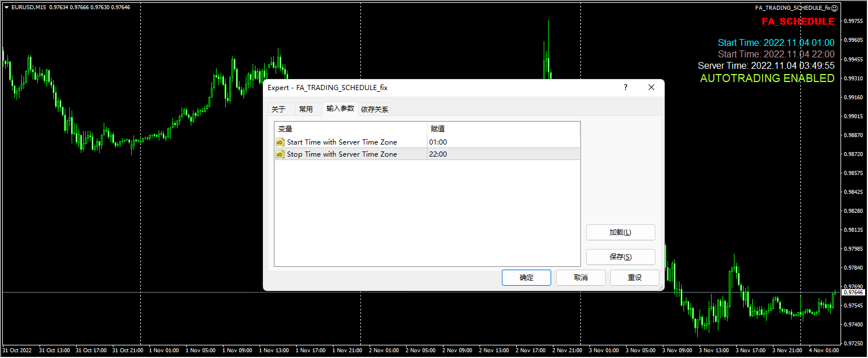868x358 pixels.
Task: Confirm settings with the 确定 button
Action: coord(525,277)
